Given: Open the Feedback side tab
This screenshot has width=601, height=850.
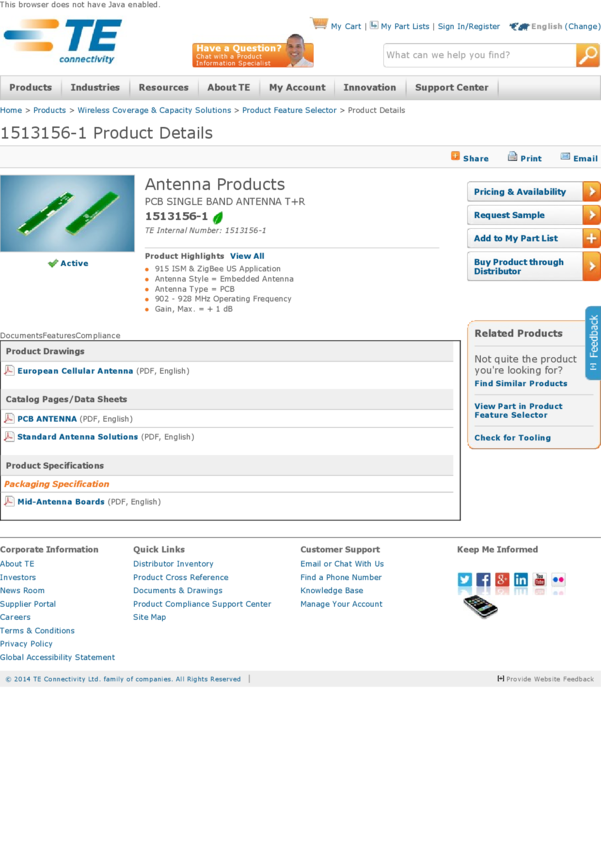Looking at the screenshot, I should (593, 343).
